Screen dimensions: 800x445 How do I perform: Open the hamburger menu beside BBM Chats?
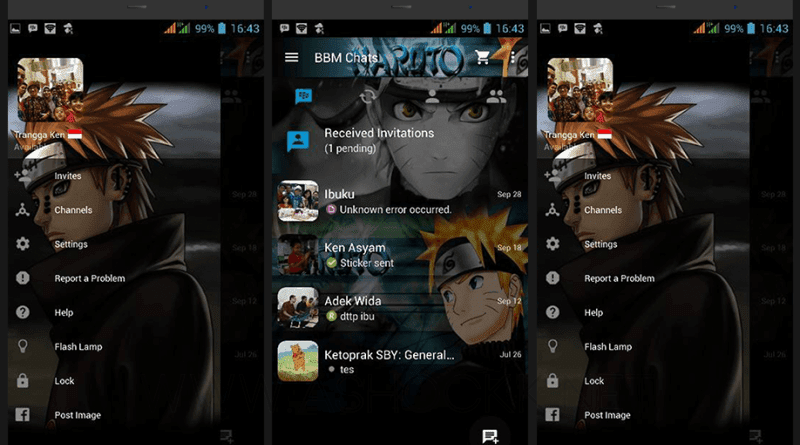(291, 57)
